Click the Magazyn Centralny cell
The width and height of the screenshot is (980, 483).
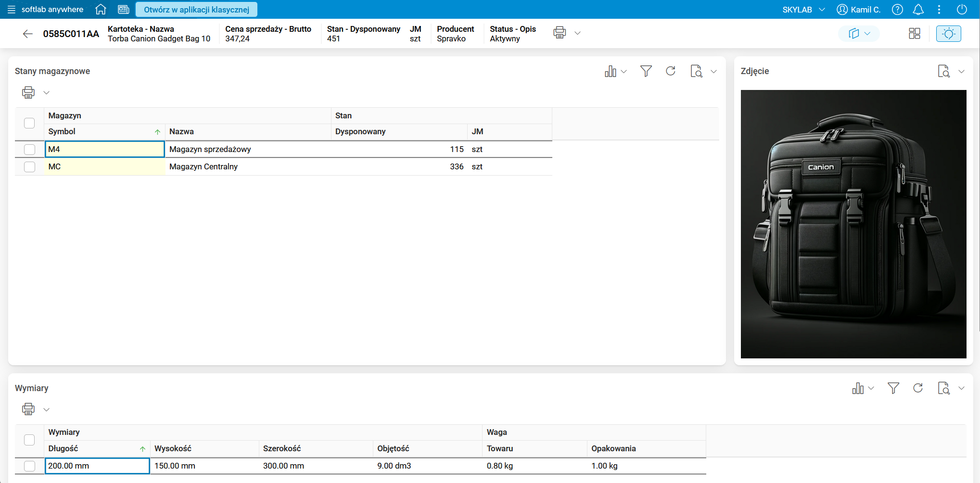coord(248,167)
